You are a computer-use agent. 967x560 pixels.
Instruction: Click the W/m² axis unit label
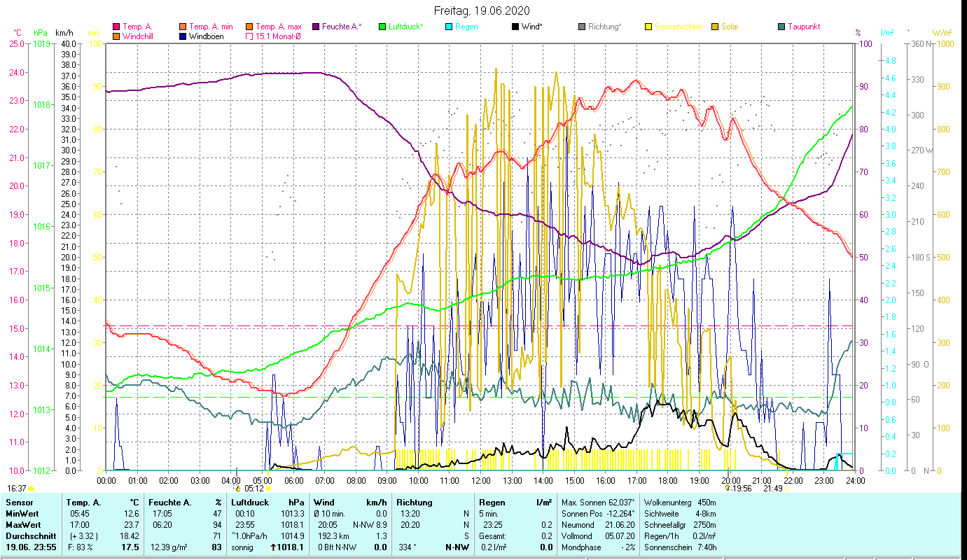click(942, 33)
